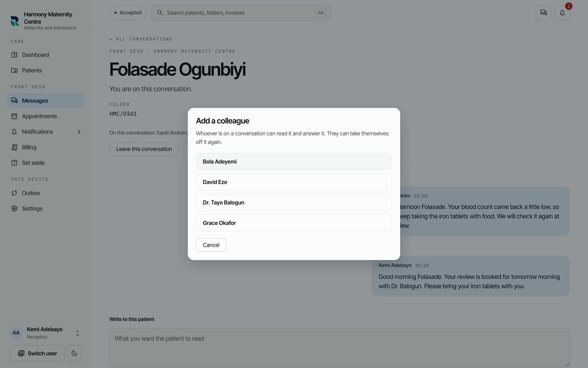The height and width of the screenshot is (368, 588).
Task: Open Appointments calendar icon
Action: coord(14,116)
